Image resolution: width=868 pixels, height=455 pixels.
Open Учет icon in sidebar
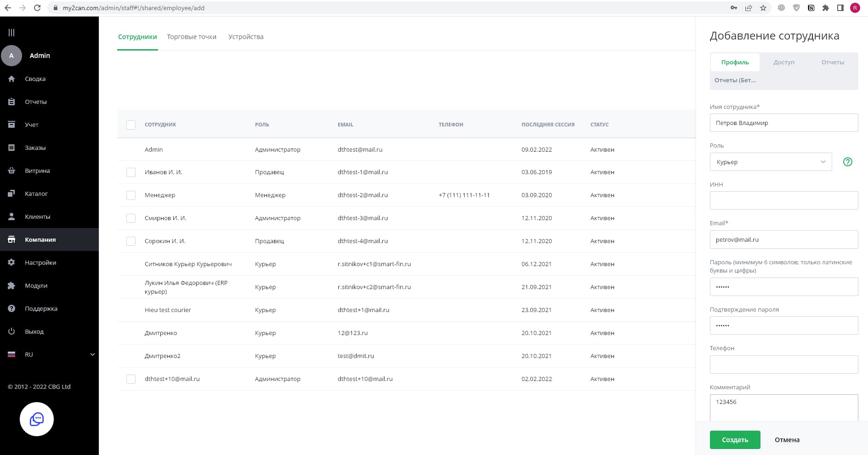(11, 125)
